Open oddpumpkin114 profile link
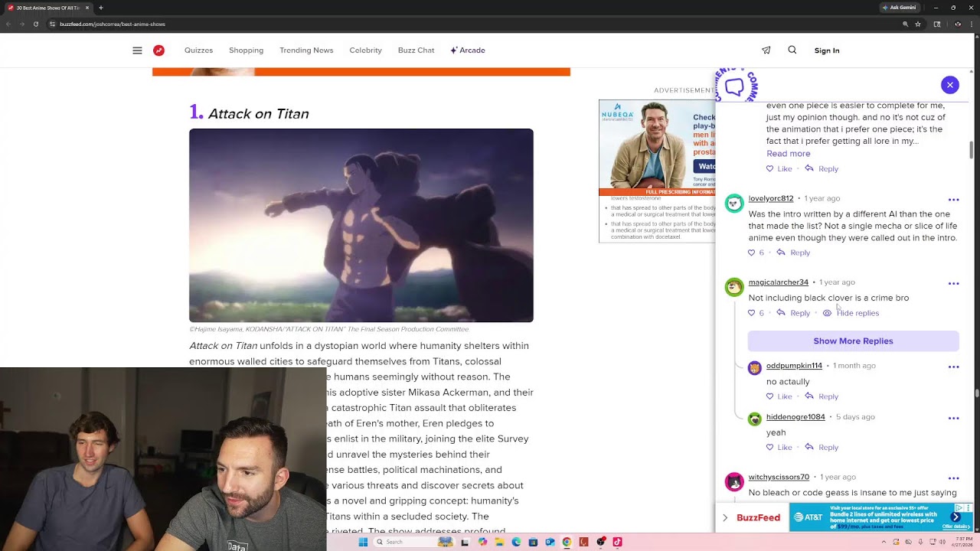Viewport: 980px width, 551px height. [x=794, y=366]
